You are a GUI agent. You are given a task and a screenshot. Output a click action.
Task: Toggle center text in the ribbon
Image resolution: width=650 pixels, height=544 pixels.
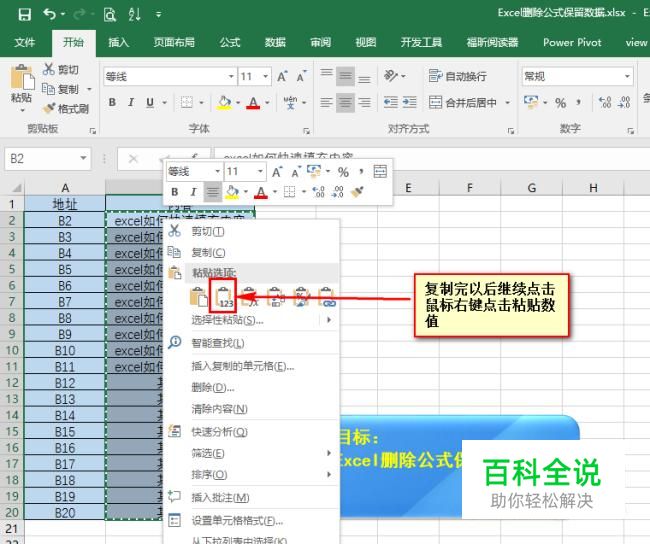345,102
